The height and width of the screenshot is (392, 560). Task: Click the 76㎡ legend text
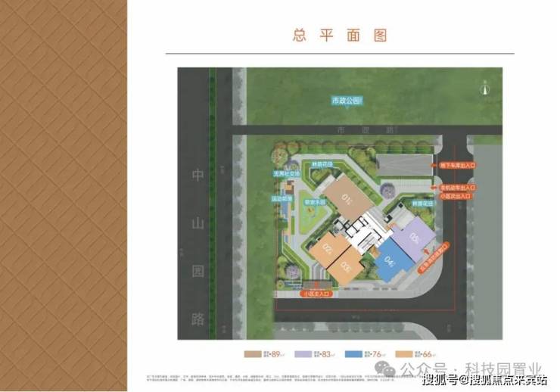tap(375, 354)
